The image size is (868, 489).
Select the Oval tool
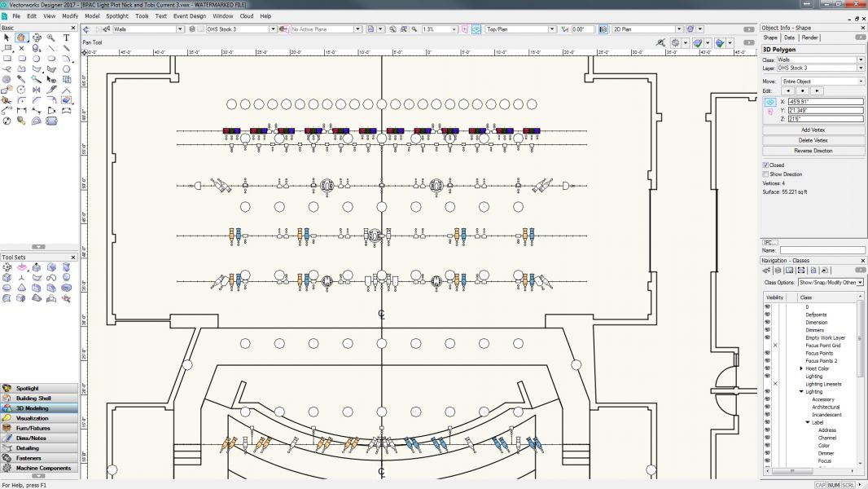pos(52,58)
